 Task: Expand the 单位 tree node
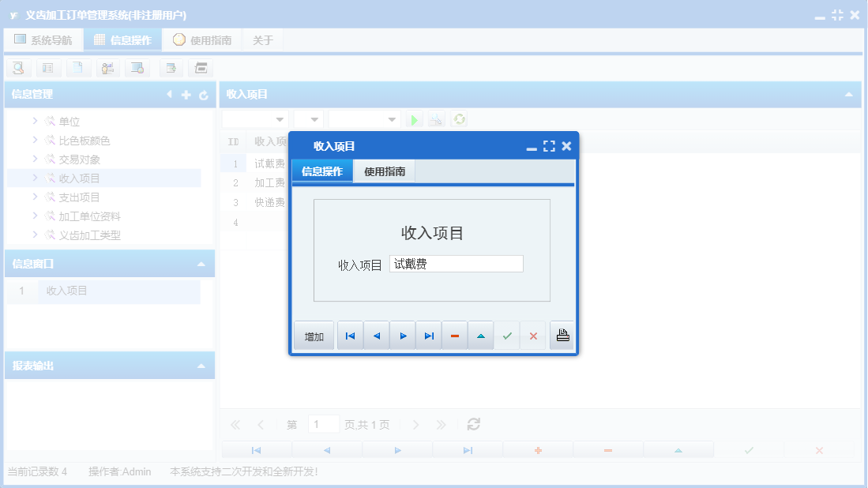coord(36,121)
